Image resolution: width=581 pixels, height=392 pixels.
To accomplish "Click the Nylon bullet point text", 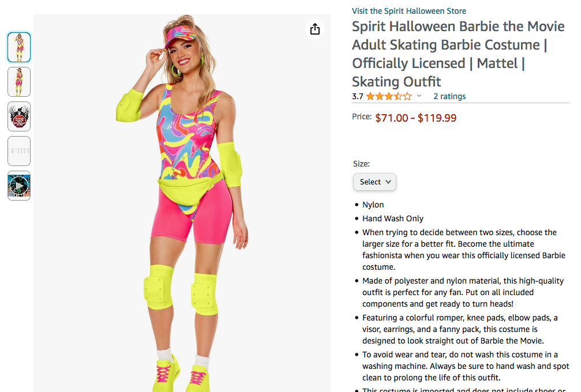I will [x=373, y=205].
